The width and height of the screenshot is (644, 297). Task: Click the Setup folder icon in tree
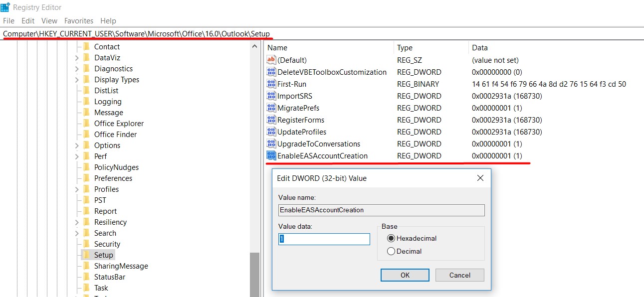[86, 255]
